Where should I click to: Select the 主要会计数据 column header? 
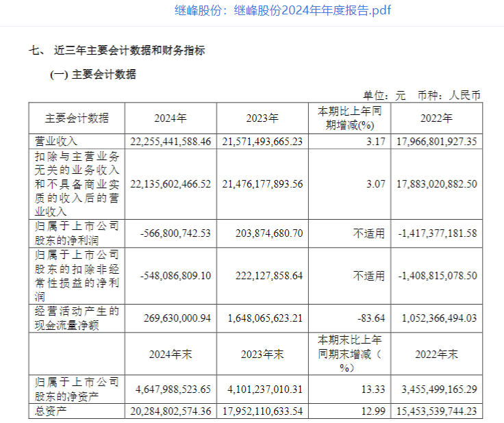pyautogui.click(x=77, y=118)
